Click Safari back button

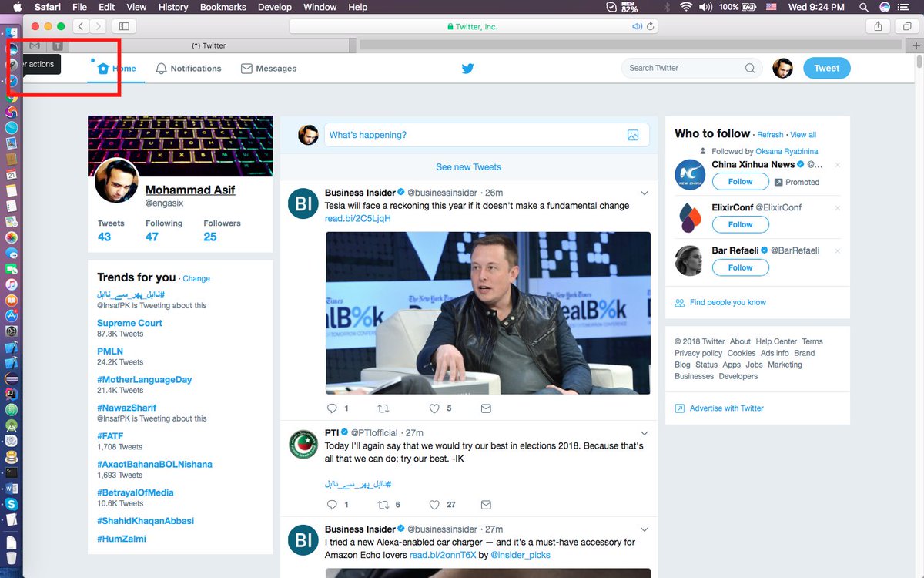(x=81, y=26)
